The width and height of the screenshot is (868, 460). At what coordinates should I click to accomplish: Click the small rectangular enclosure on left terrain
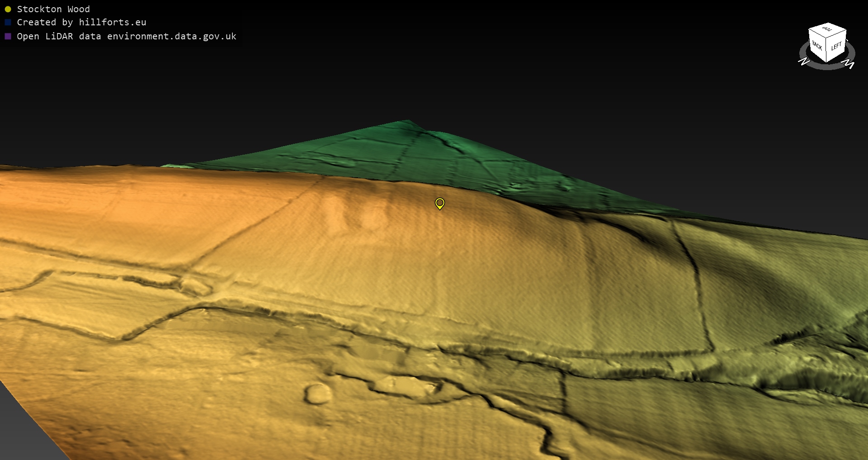[195, 286]
